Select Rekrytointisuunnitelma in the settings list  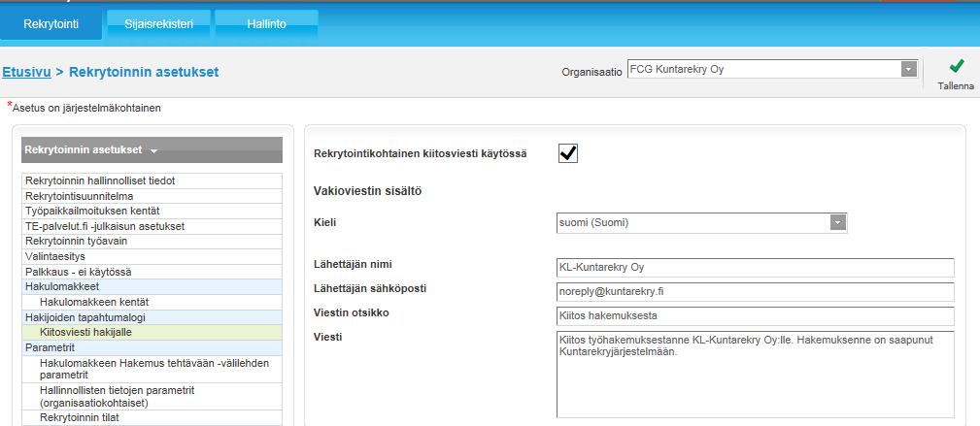click(152, 196)
